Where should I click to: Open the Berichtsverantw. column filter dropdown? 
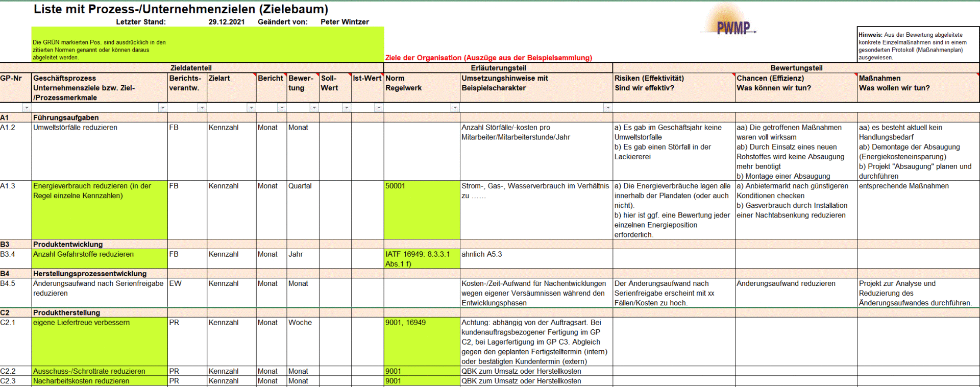coord(202,108)
